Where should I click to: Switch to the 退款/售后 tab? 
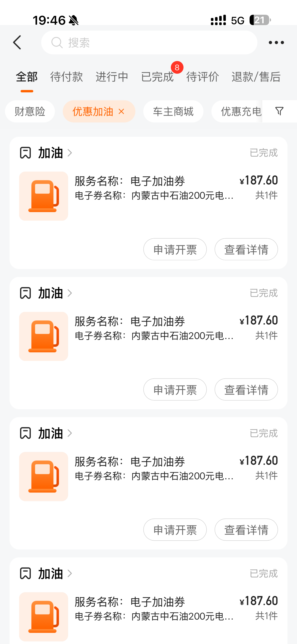(256, 76)
